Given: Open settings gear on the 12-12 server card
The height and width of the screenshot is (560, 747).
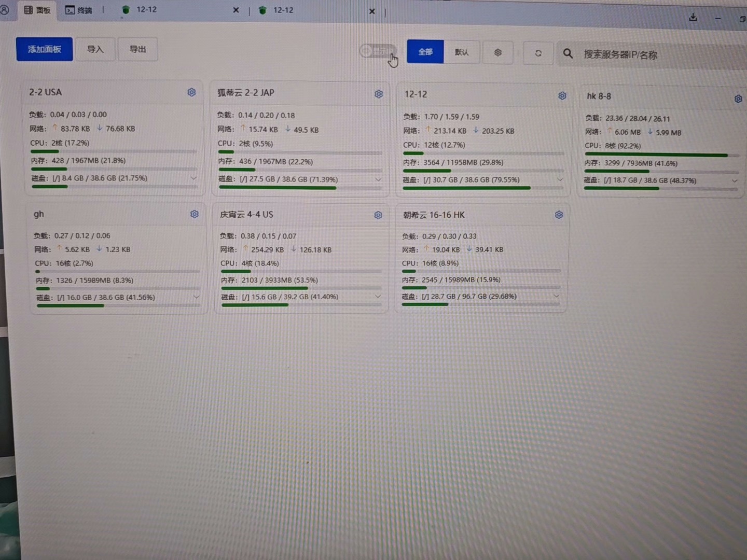Looking at the screenshot, I should 562,95.
